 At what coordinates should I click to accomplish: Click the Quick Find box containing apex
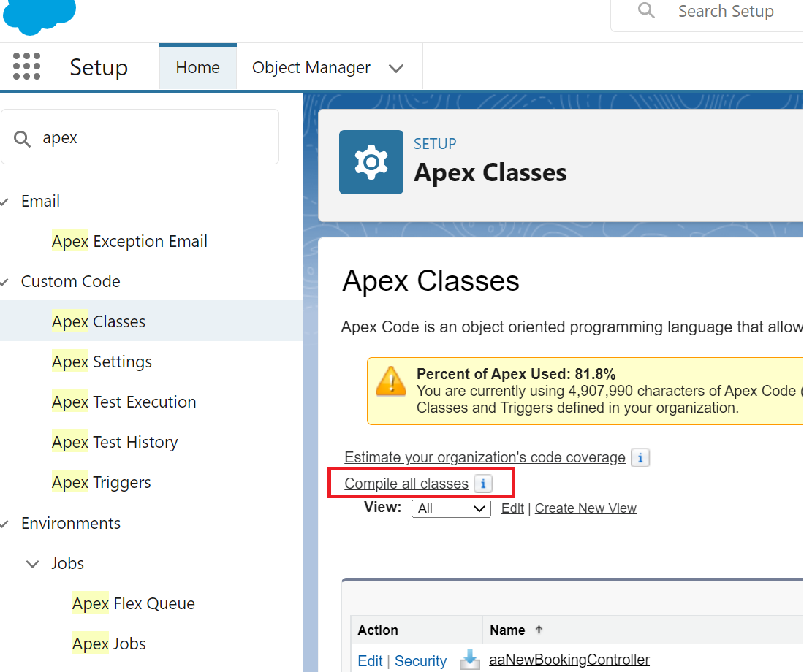(140, 137)
